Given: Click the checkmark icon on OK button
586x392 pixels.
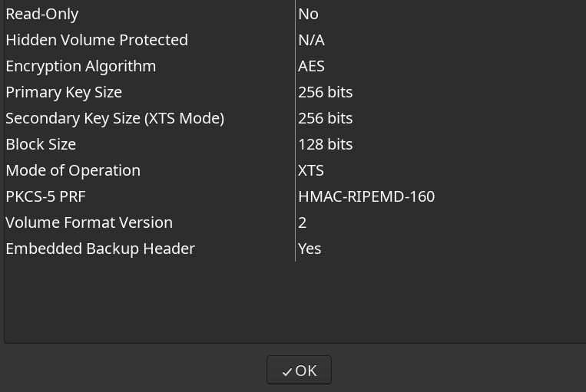Looking at the screenshot, I should pyautogui.click(x=287, y=372).
